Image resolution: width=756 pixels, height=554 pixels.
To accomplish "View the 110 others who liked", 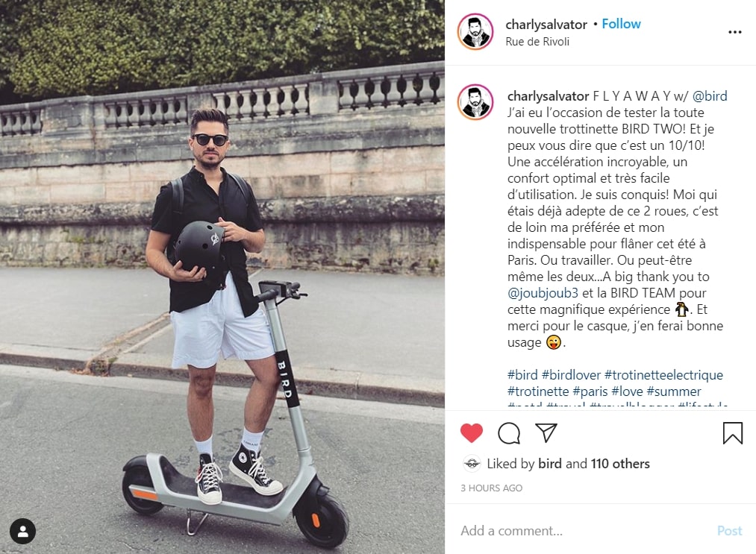I will [x=620, y=464].
